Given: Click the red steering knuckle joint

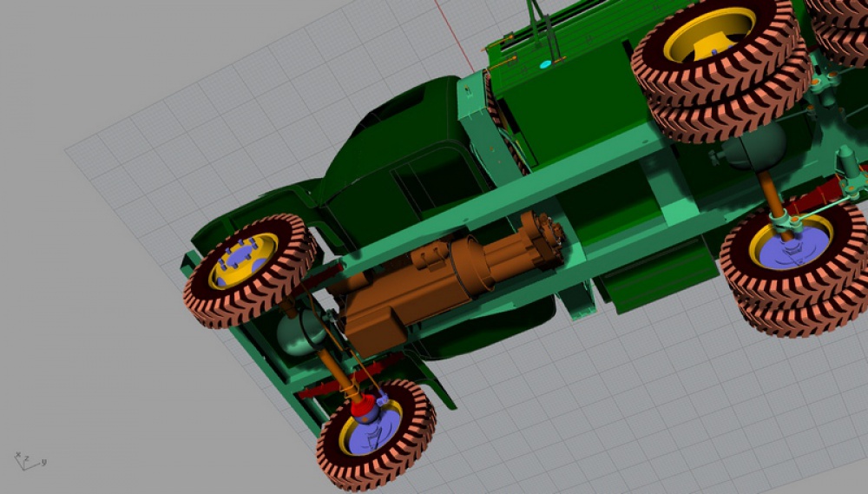Looking at the screenshot, I should coord(363,406).
